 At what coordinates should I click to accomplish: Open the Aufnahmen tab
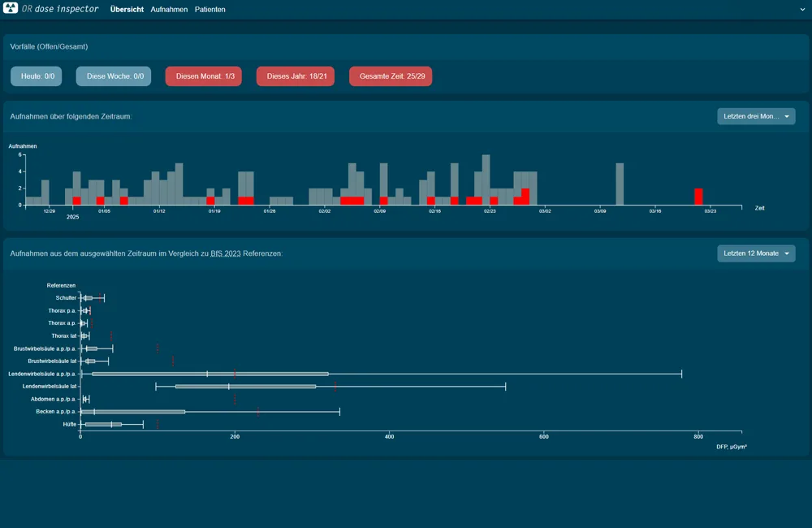pyautogui.click(x=169, y=10)
